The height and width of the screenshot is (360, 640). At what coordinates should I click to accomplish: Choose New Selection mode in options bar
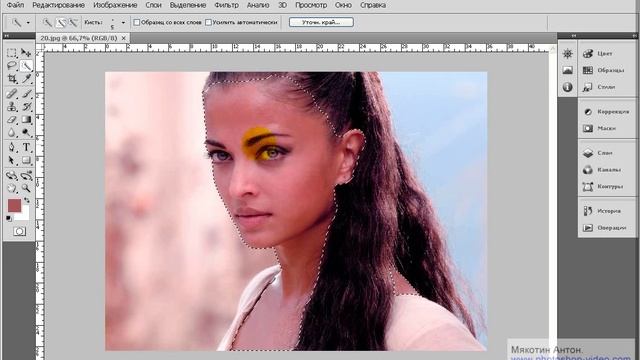(x=48, y=23)
